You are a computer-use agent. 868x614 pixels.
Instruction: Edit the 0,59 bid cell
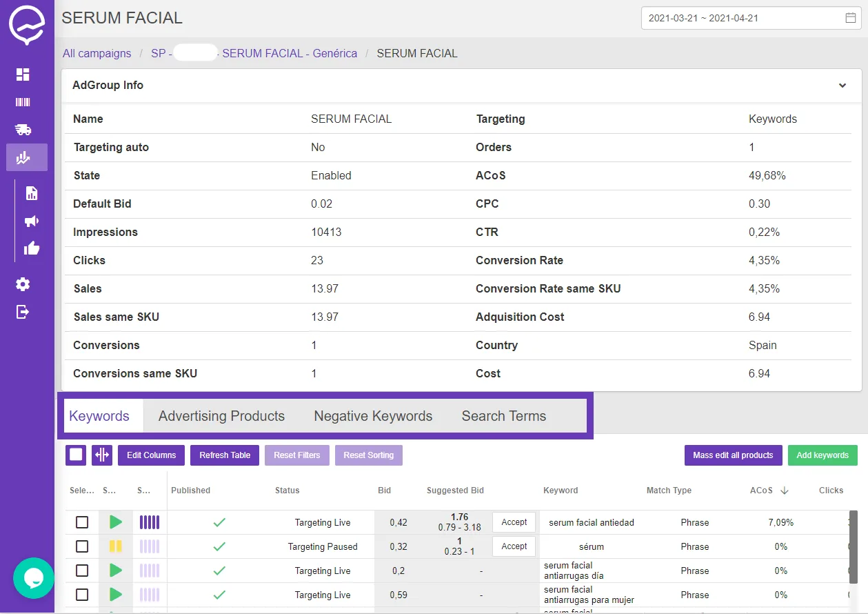click(x=398, y=595)
